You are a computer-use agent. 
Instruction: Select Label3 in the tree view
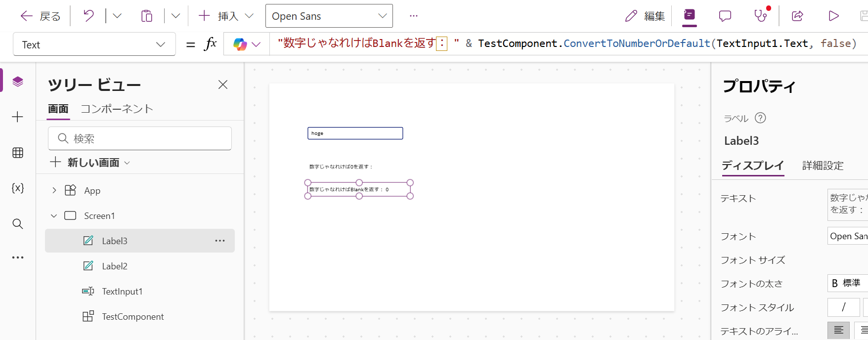coord(114,241)
